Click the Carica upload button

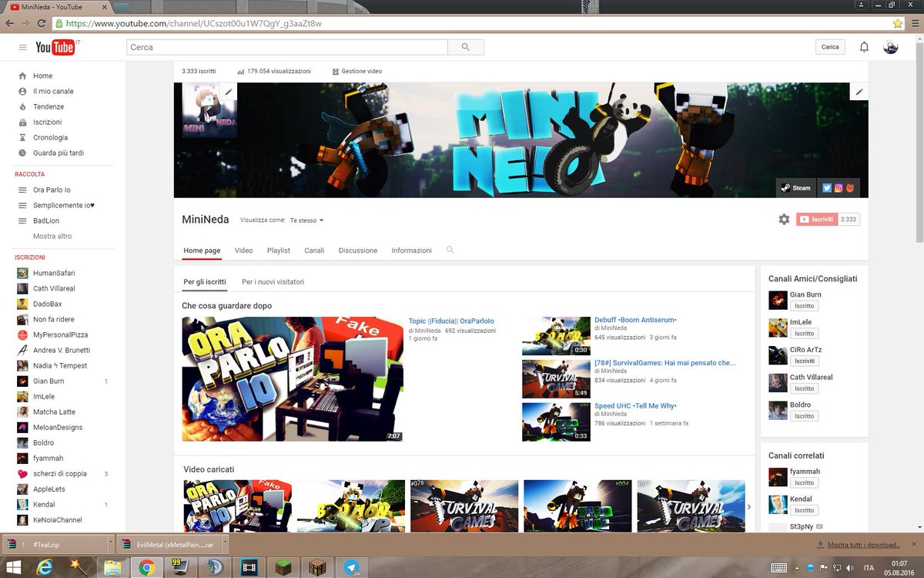pyautogui.click(x=830, y=47)
